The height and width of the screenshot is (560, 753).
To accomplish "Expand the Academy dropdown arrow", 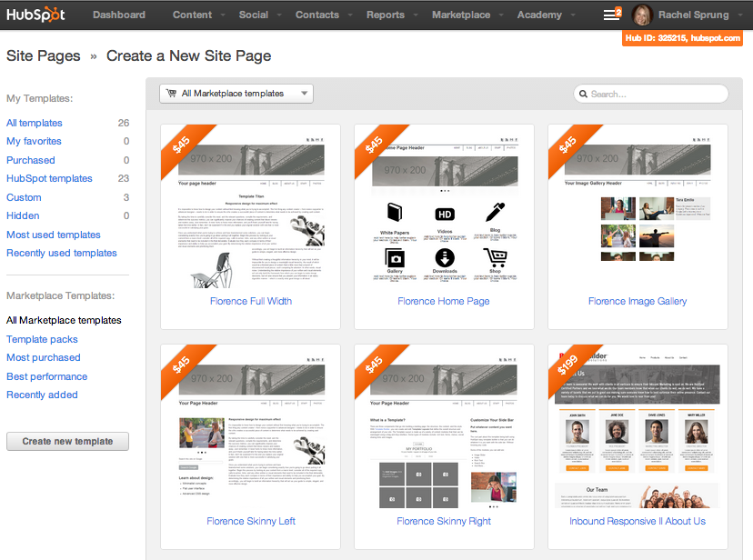I will 572,15.
